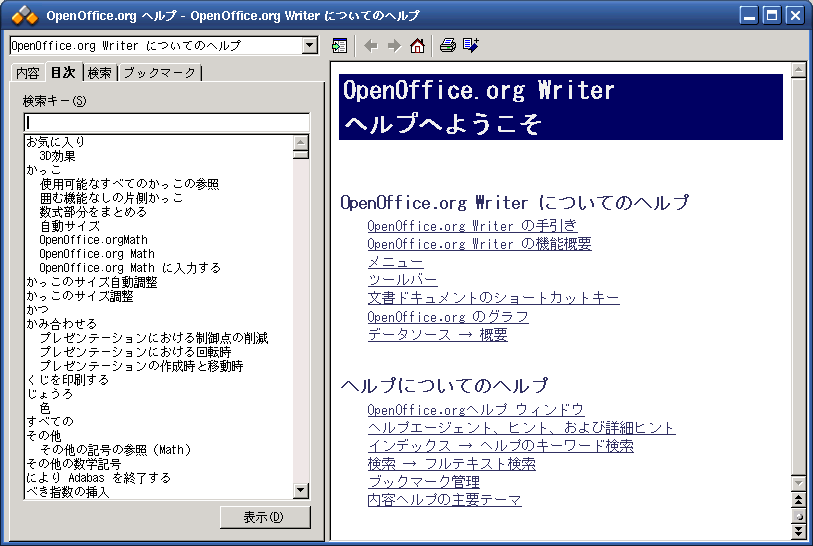The image size is (813, 546).
Task: Click help content scrollbar up arrow
Action: (798, 70)
